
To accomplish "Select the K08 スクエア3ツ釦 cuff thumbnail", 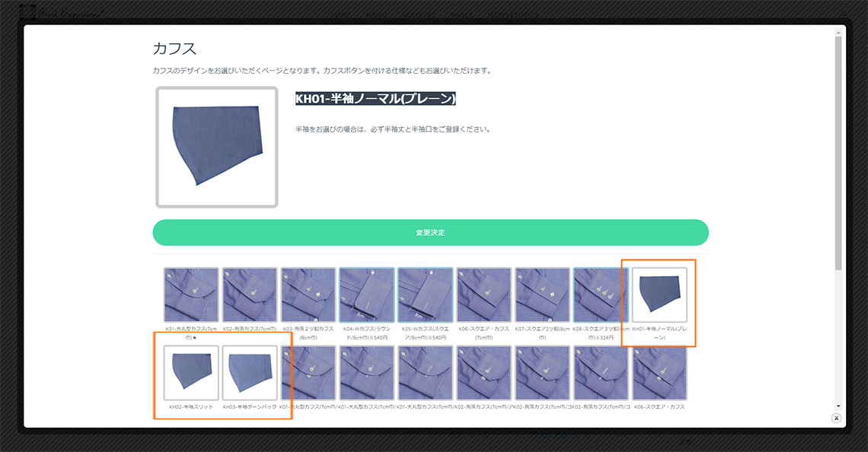I will click(601, 294).
